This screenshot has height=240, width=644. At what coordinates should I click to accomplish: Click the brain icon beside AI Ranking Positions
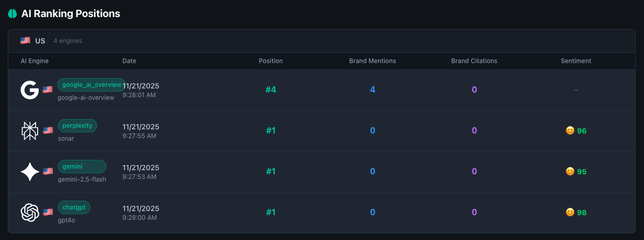(x=12, y=14)
